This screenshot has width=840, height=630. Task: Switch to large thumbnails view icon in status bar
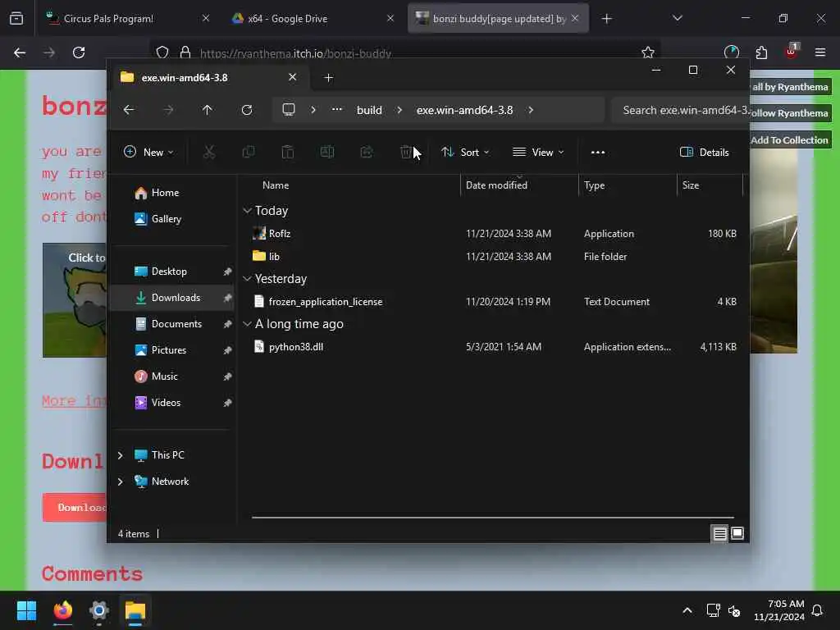click(737, 533)
